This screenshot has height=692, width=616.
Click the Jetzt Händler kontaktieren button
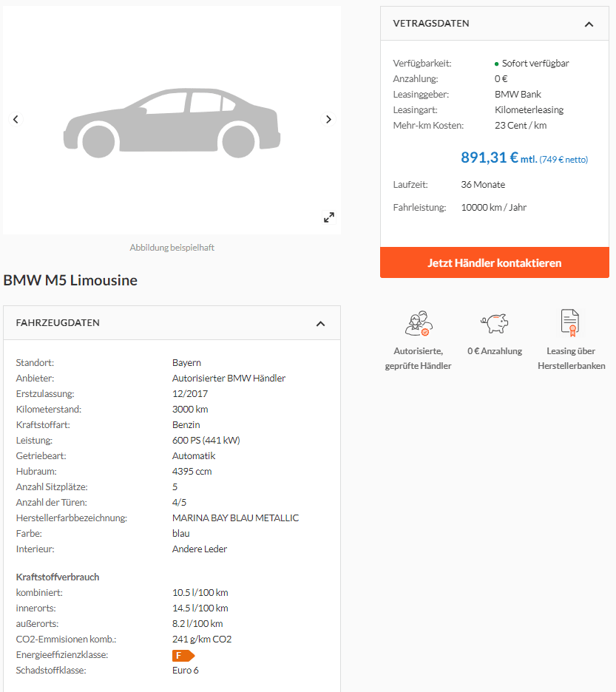point(495,262)
